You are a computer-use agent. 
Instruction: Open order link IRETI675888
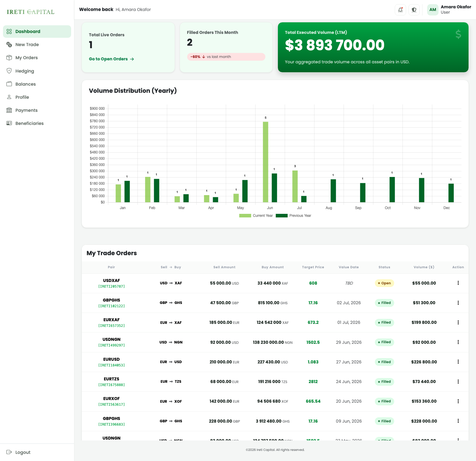[x=112, y=385]
